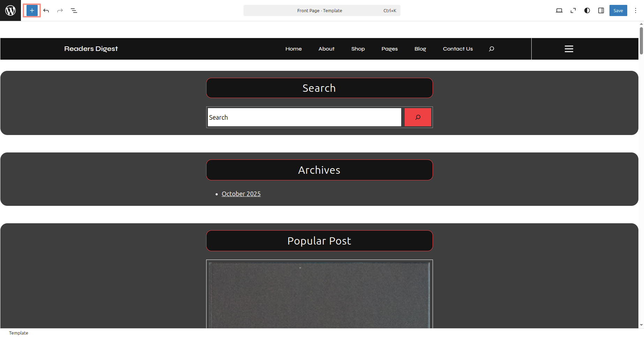Save the template changes
The image size is (644, 337).
(618, 10)
